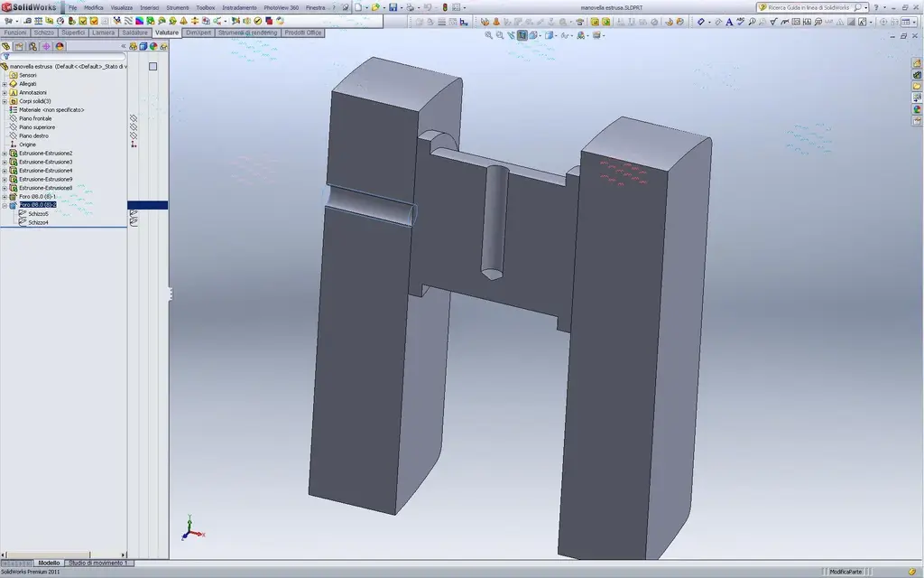The height and width of the screenshot is (578, 924).
Task: Switch to the Schizzo tab
Action: coord(43,33)
